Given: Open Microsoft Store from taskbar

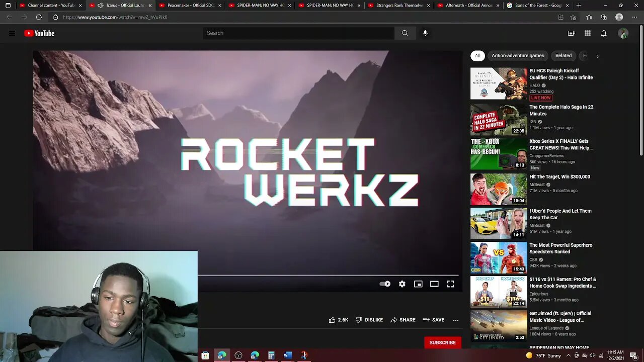Looking at the screenshot, I should (205, 355).
